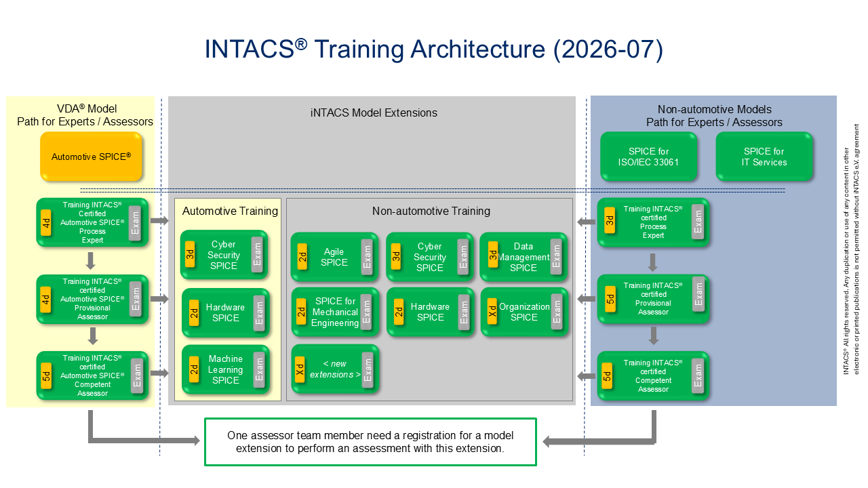Select the Agile SPICE box

[x=335, y=257]
